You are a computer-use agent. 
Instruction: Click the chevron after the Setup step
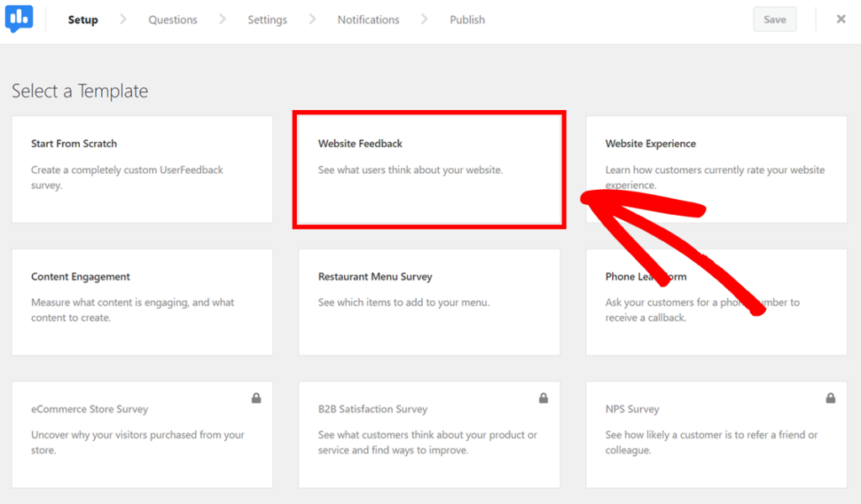point(123,18)
